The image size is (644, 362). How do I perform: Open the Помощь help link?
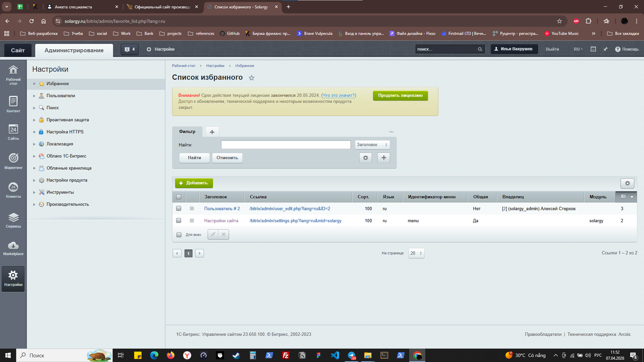click(627, 49)
